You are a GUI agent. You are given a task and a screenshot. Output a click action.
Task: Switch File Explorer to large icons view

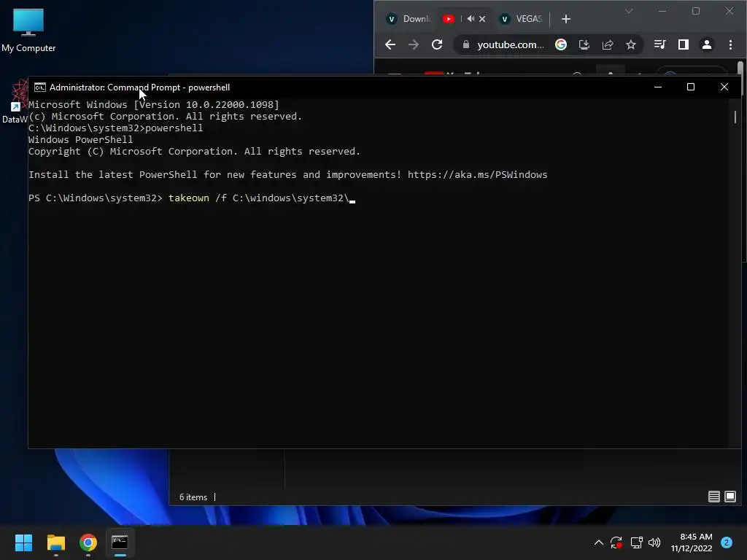[729, 497]
